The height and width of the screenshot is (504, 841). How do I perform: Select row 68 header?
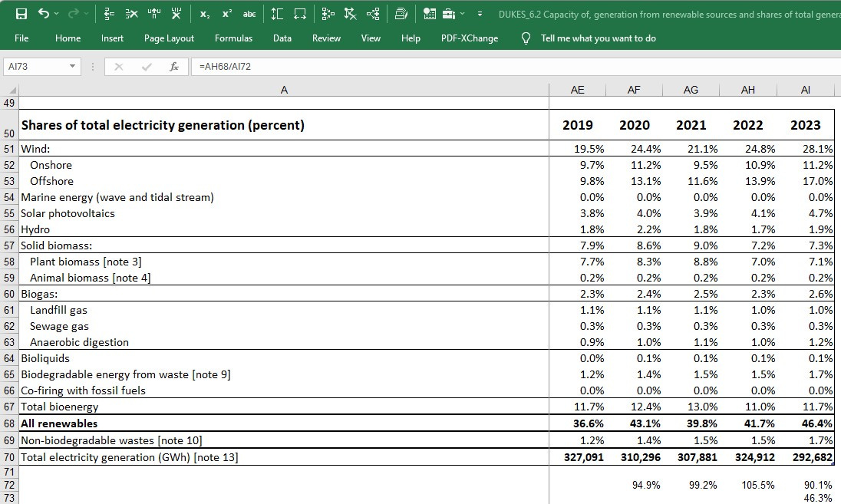pos(9,423)
